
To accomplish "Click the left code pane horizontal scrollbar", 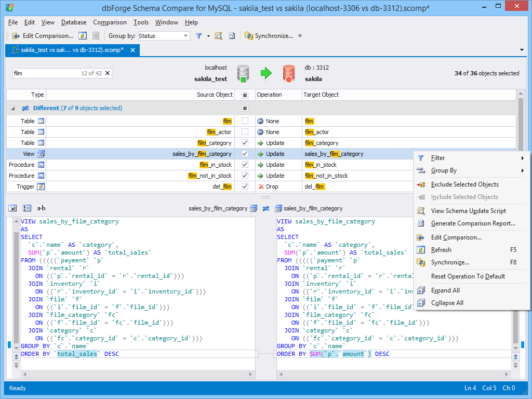I will [x=137, y=374].
